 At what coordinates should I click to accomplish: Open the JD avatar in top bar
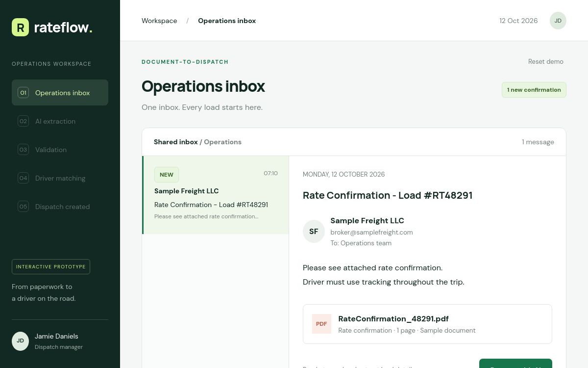[558, 21]
